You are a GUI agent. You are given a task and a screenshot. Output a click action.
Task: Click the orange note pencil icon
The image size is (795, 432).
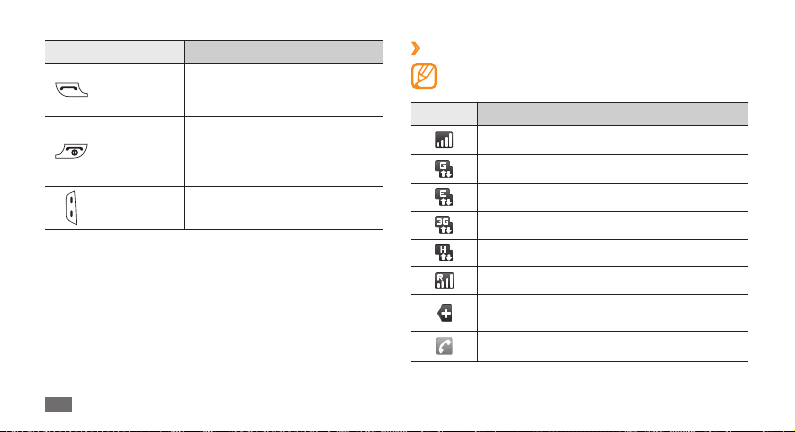pyautogui.click(x=424, y=76)
